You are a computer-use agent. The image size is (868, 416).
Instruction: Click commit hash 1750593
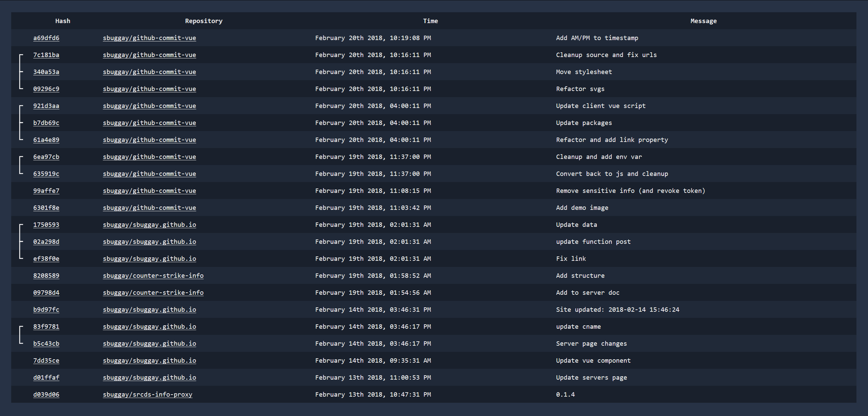46,225
